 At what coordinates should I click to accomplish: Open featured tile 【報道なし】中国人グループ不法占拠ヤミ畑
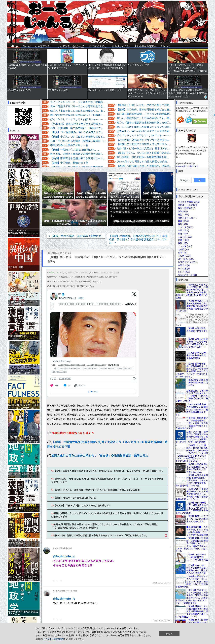click(58, 186)
